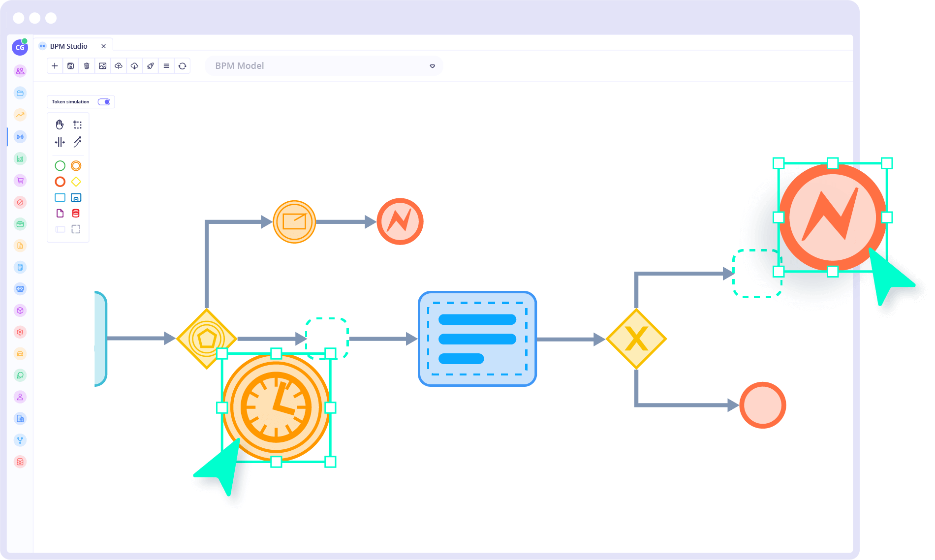
Task: Open the orange document sidebar icon
Action: [x=20, y=246]
